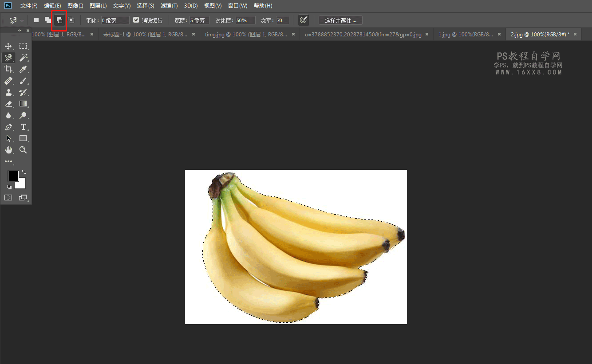Screen dimensions: 592x364
Task: Select the Crop tool
Action: 8,69
